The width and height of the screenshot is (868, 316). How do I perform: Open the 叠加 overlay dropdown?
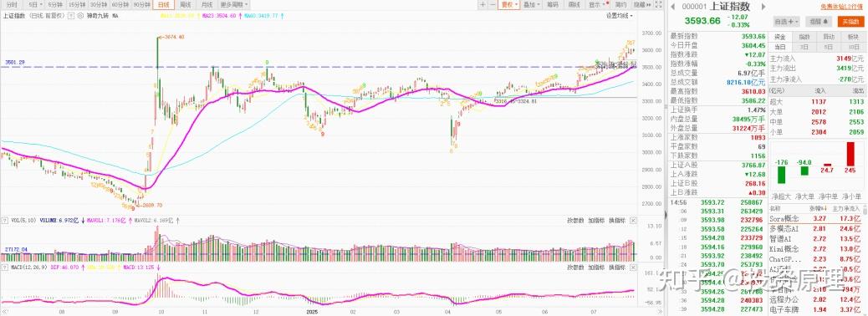[x=531, y=4]
